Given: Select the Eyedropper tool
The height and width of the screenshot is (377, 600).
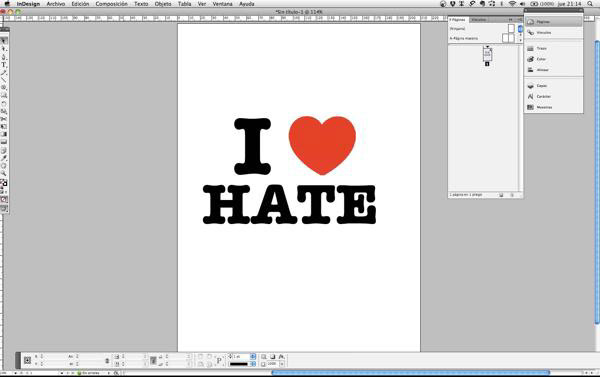Looking at the screenshot, I should (4, 158).
